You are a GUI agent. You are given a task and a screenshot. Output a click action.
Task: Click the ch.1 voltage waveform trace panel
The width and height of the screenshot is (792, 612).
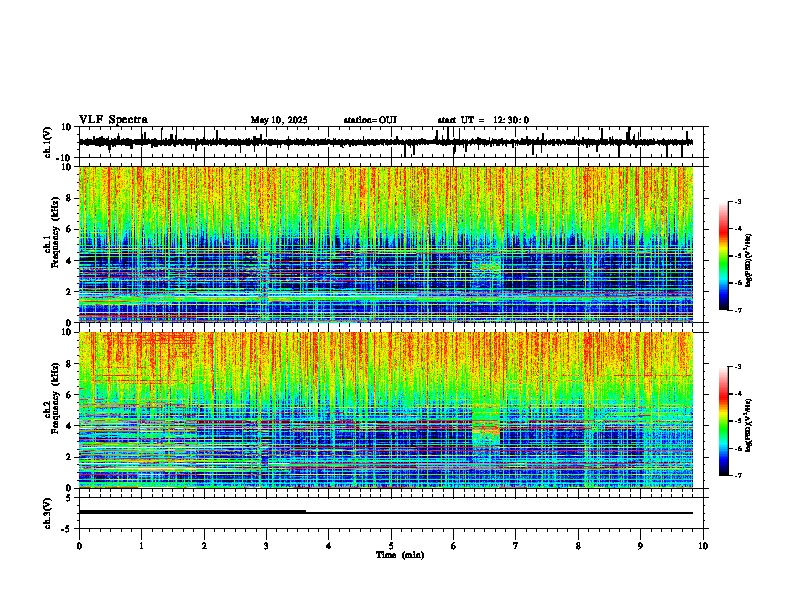[x=393, y=142]
